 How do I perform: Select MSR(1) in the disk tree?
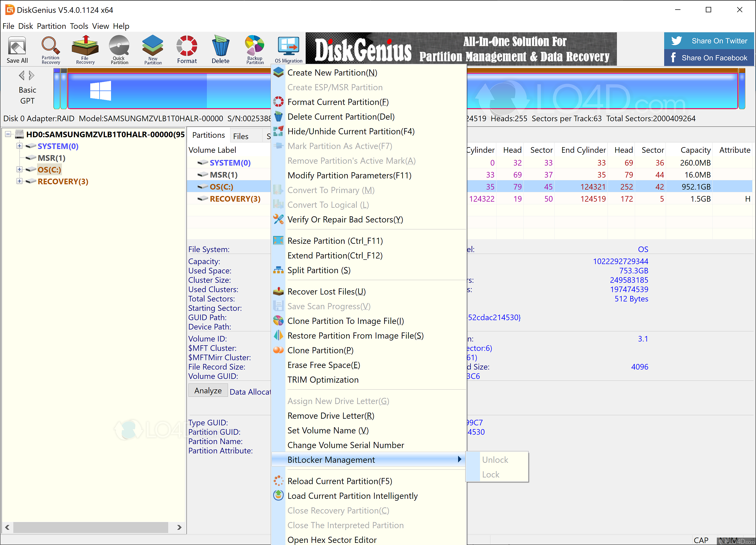coord(51,158)
